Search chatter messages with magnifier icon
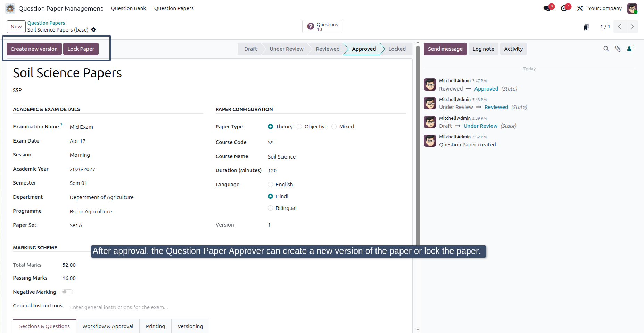Screen dimensions: 644x333 coord(606,49)
